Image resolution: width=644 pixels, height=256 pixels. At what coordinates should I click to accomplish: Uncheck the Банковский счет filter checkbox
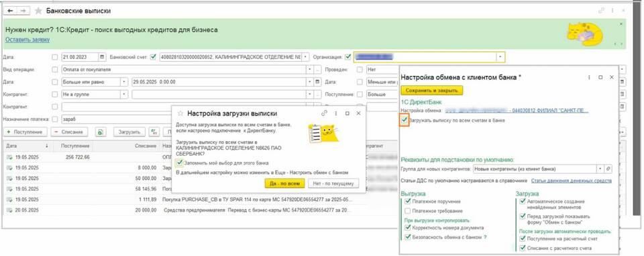(x=154, y=57)
